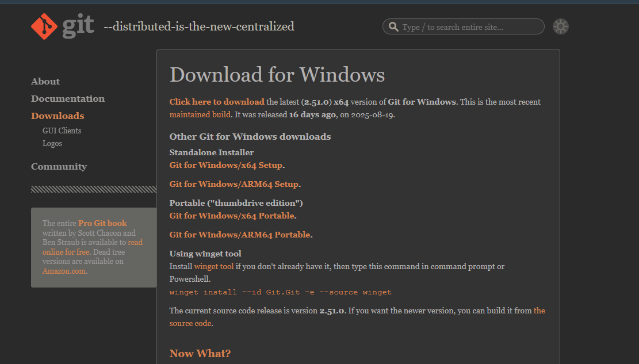639x364 pixels.
Task: Click the 'Standalone Installer' subheading
Action: (x=212, y=152)
